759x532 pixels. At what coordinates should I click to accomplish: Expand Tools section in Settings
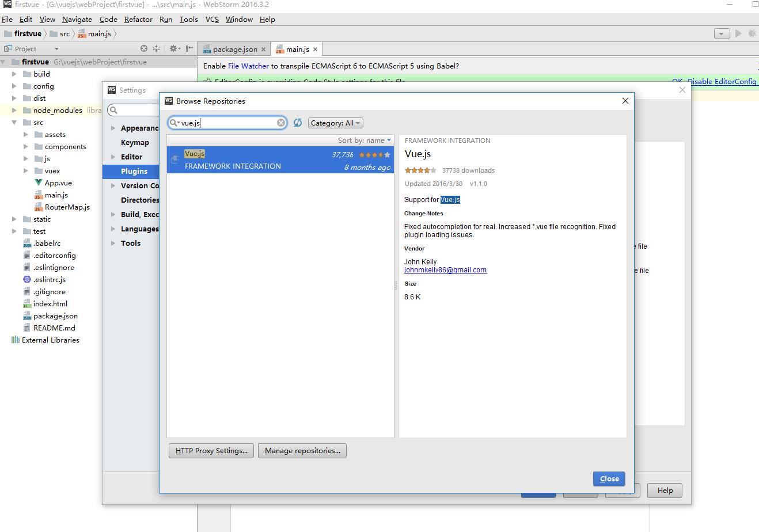pyautogui.click(x=113, y=244)
